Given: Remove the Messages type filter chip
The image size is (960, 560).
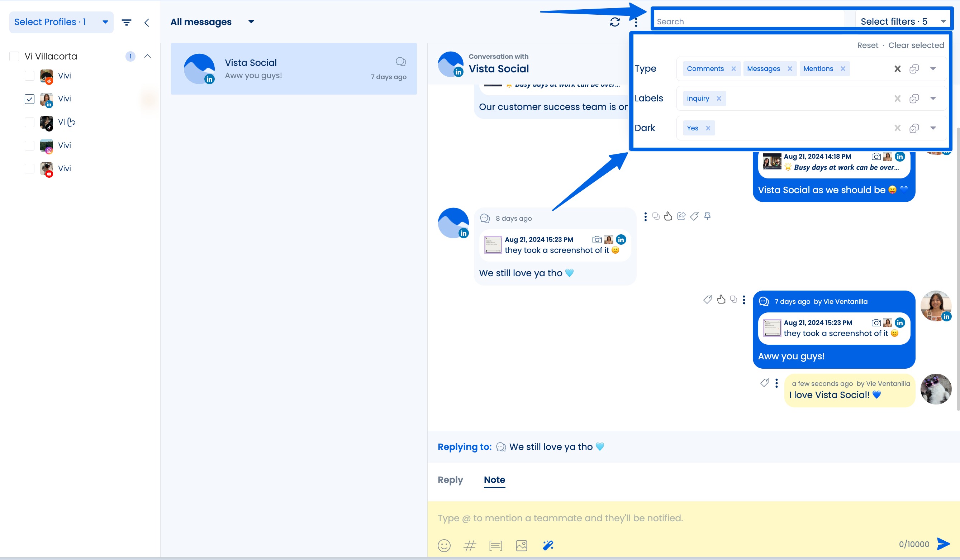Looking at the screenshot, I should coord(790,69).
